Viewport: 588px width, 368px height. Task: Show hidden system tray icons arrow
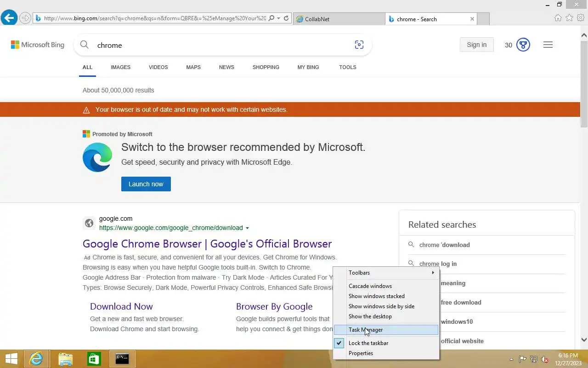point(511,359)
